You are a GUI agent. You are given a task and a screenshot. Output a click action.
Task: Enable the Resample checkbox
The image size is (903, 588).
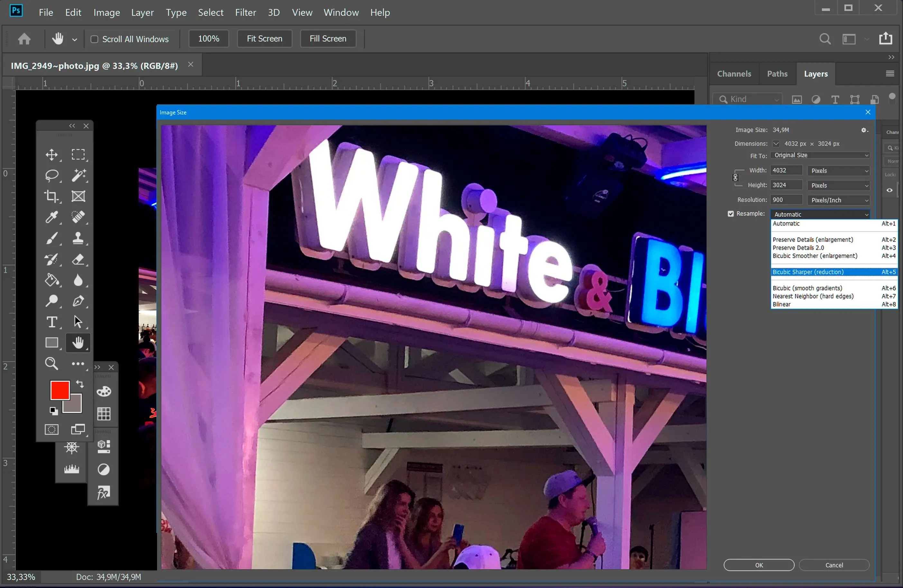click(x=730, y=213)
